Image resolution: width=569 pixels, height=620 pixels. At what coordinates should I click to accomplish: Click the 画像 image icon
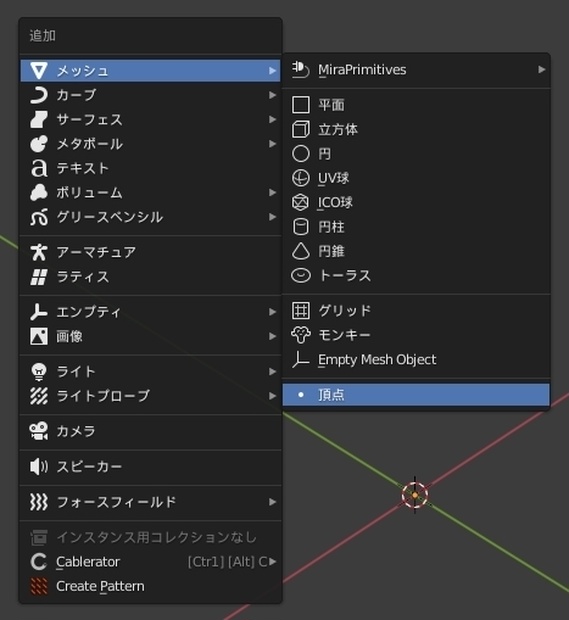pos(39,336)
